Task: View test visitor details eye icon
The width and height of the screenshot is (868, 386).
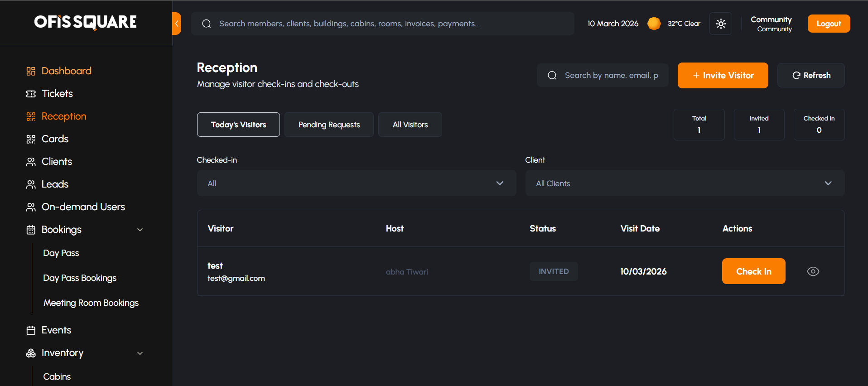Action: coord(813,271)
